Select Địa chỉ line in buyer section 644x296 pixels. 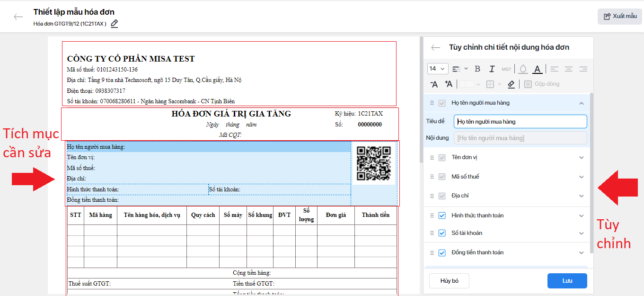(209, 179)
